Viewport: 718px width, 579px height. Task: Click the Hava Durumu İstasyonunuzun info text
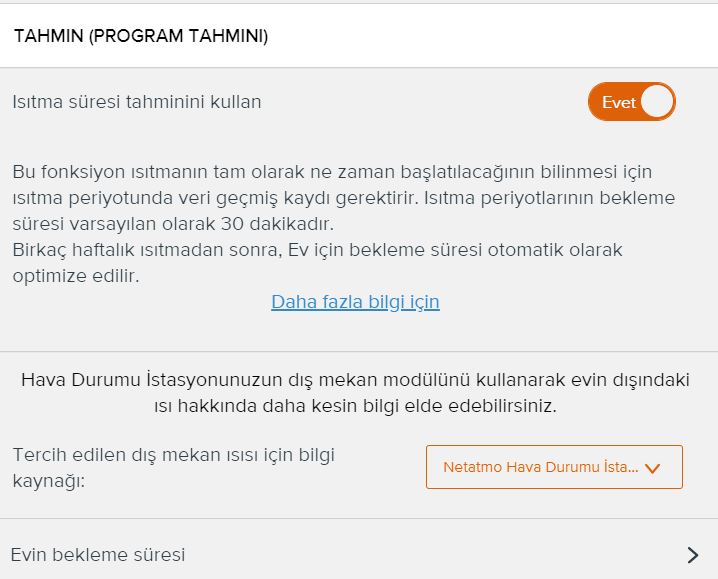355,393
